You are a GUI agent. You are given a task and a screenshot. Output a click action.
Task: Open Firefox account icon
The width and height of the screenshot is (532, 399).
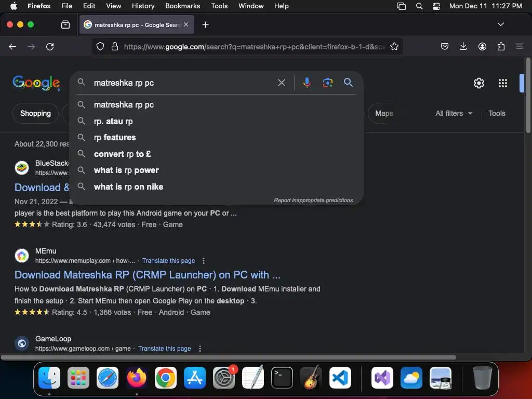tap(482, 46)
